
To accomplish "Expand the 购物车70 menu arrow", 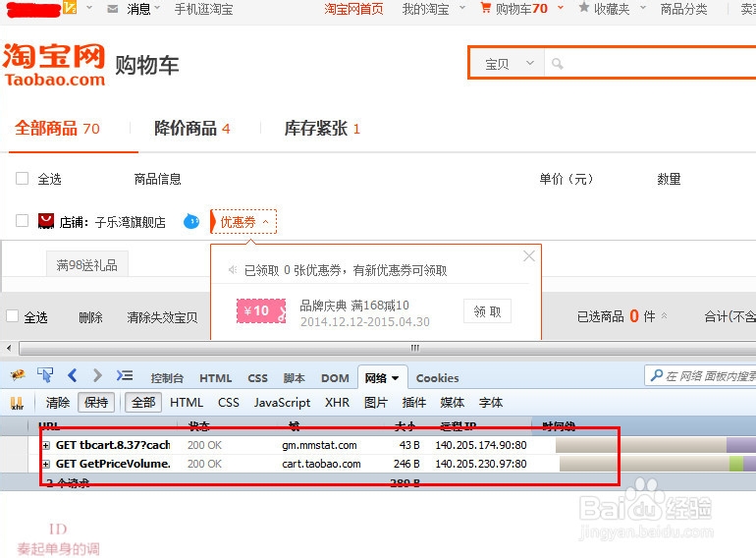I will (561, 8).
